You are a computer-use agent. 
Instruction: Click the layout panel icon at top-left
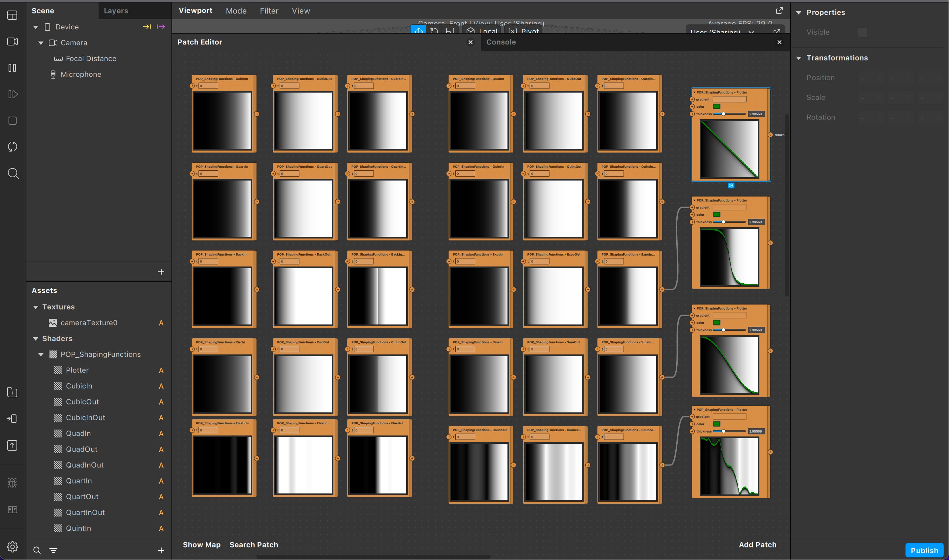[12, 15]
